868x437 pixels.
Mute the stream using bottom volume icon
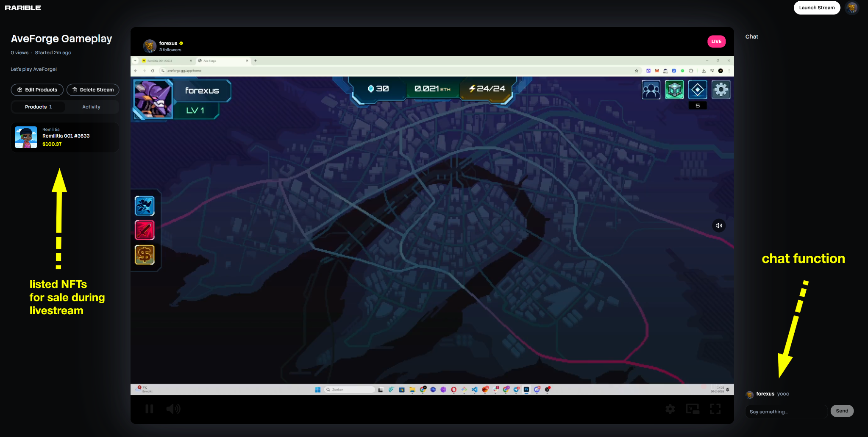coord(173,409)
